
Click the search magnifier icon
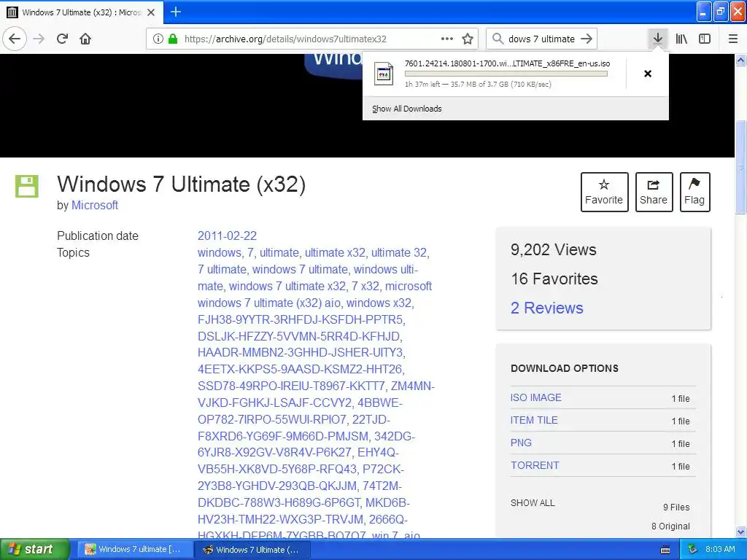click(x=498, y=39)
